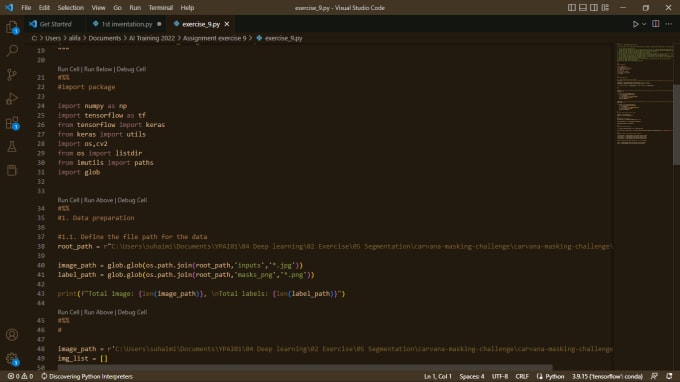680x382 pixels.
Task: Open the Search view in activity bar
Action: (x=12, y=51)
